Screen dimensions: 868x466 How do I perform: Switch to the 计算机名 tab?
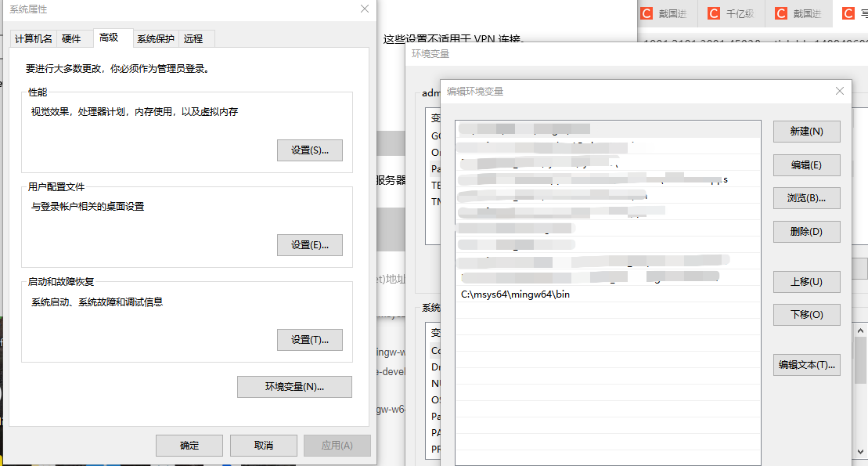pyautogui.click(x=33, y=39)
